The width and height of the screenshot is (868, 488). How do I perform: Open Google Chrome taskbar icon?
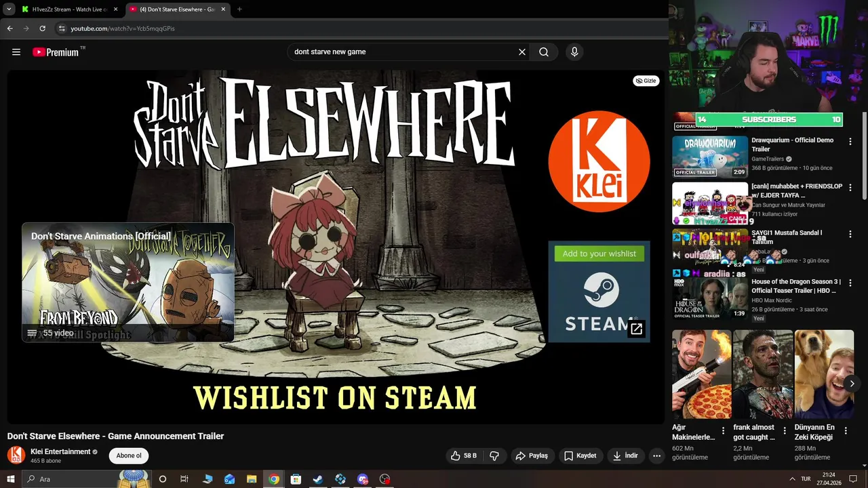point(274,479)
